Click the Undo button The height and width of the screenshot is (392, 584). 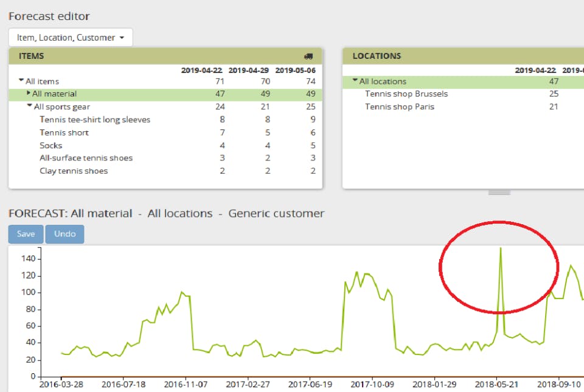[x=65, y=234]
